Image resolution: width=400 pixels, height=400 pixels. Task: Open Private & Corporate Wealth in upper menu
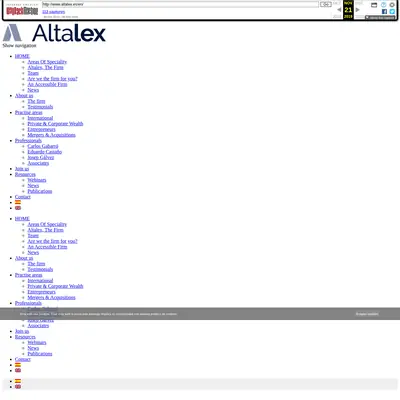pyautogui.click(x=55, y=124)
